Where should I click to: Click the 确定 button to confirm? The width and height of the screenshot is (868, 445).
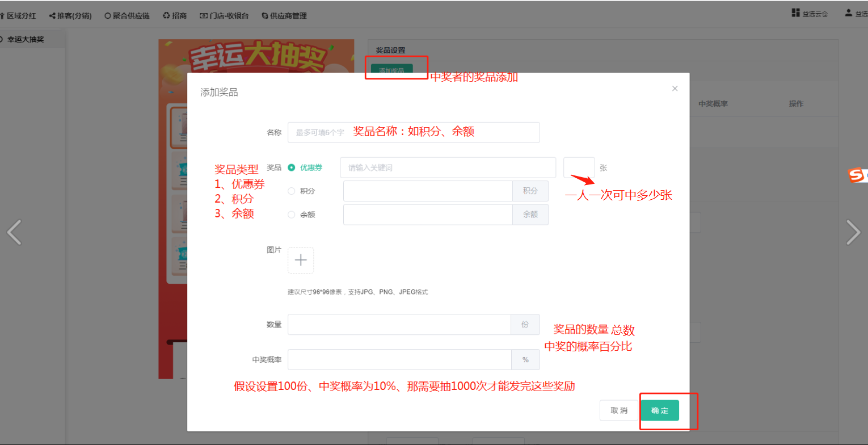coord(659,410)
